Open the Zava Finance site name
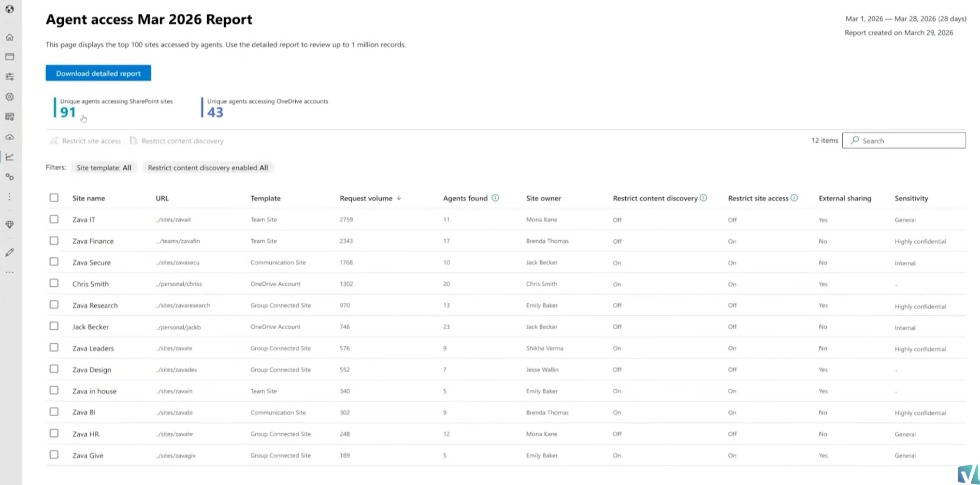Image resolution: width=980 pixels, height=485 pixels. point(93,241)
